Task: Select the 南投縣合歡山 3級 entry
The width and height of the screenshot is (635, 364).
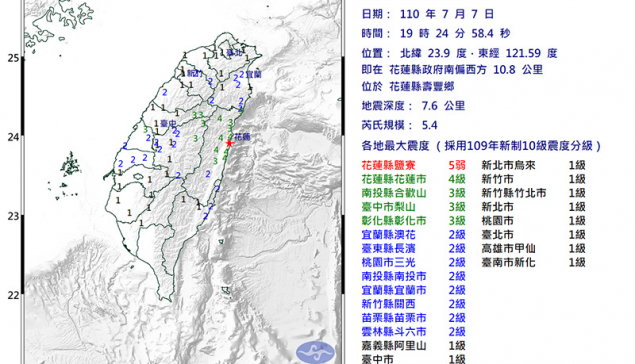Action: [x=413, y=193]
